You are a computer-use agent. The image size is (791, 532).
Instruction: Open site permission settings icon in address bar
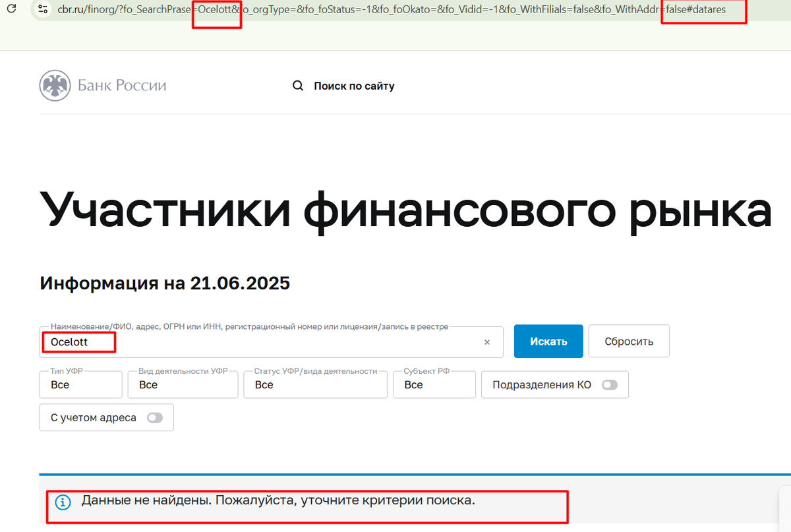pos(42,9)
